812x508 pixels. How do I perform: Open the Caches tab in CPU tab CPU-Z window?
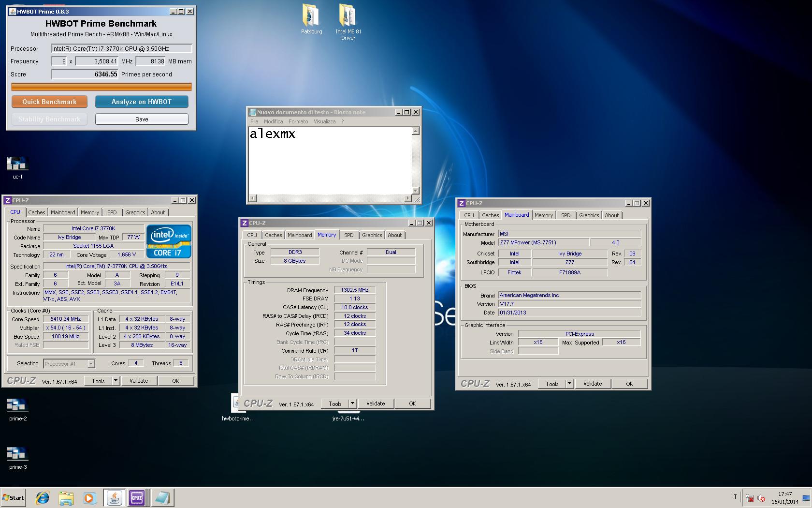[36, 212]
